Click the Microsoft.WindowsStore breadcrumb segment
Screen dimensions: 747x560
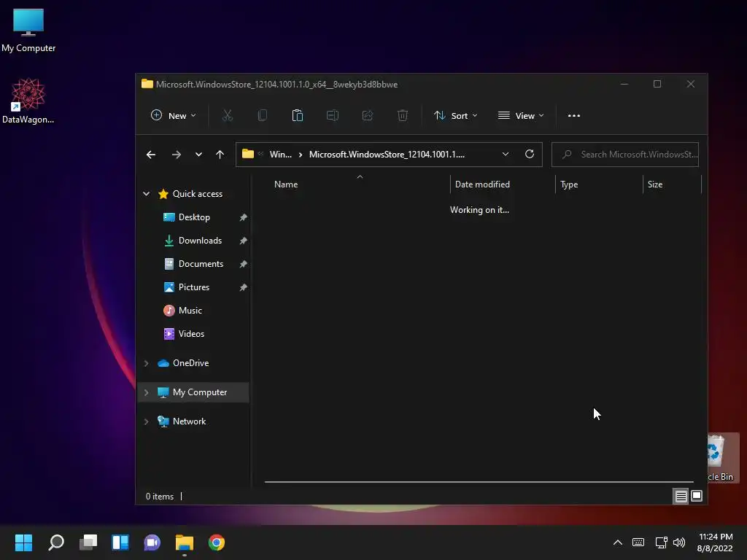387,155
